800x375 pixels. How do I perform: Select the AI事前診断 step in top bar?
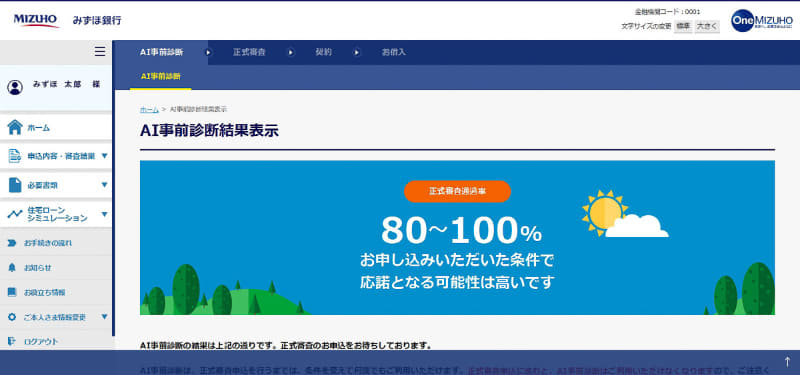[161, 52]
